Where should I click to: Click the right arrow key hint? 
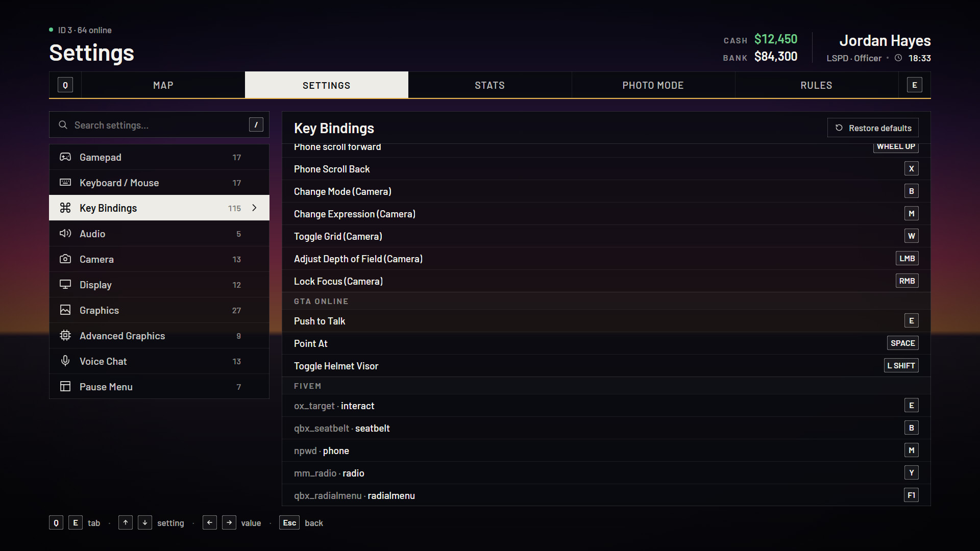[229, 523]
